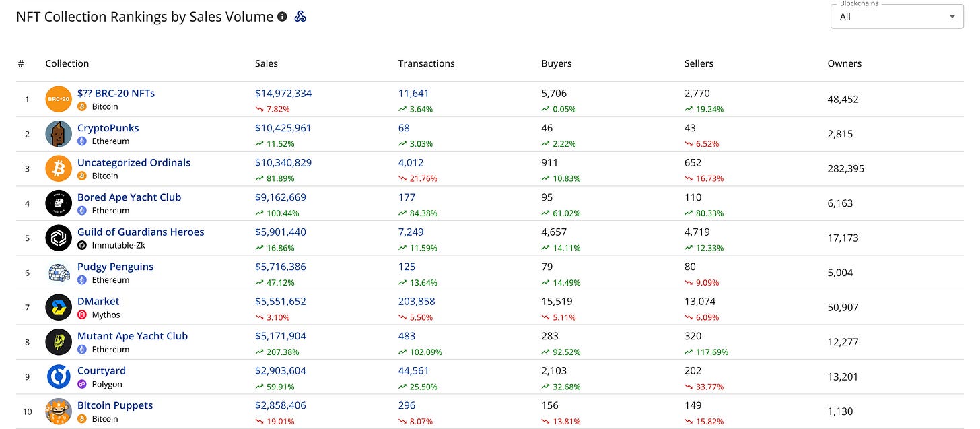Click sales value $5,901,440
980x429 pixels.
[282, 232]
